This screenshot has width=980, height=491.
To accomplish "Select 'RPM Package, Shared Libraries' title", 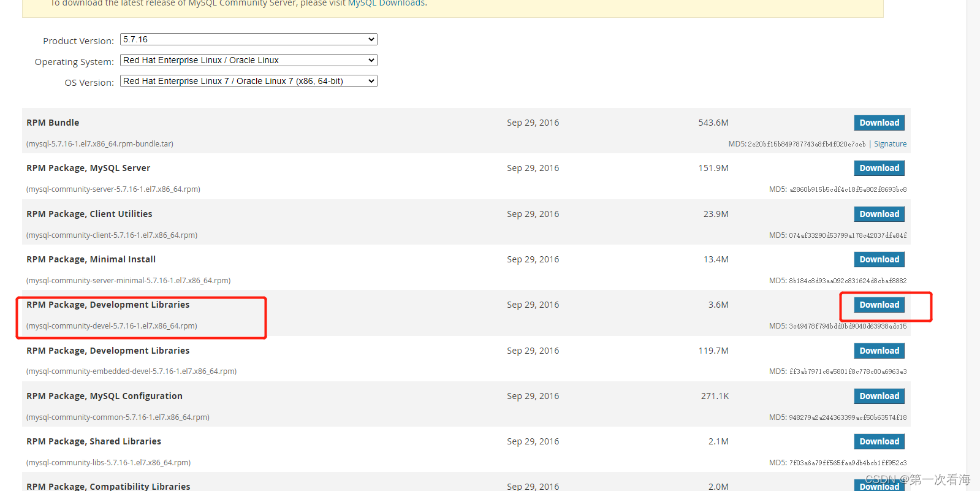I will point(94,441).
